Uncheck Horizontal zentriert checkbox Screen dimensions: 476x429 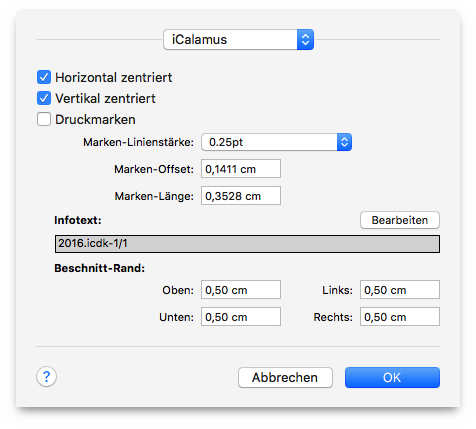pyautogui.click(x=44, y=77)
